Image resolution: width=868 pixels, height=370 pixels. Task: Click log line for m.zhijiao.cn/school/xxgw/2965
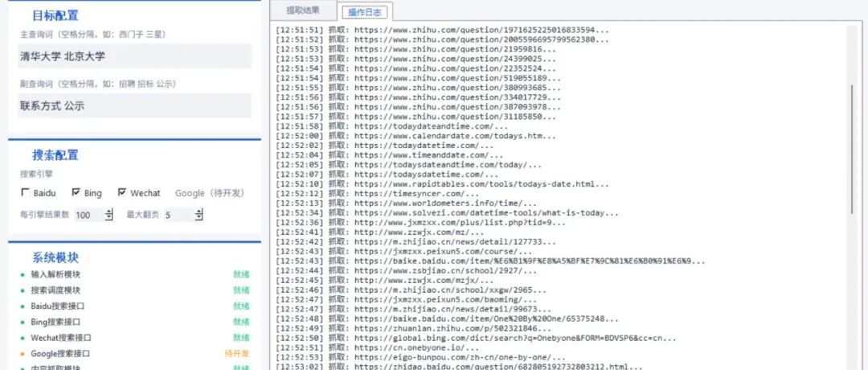tap(411, 290)
